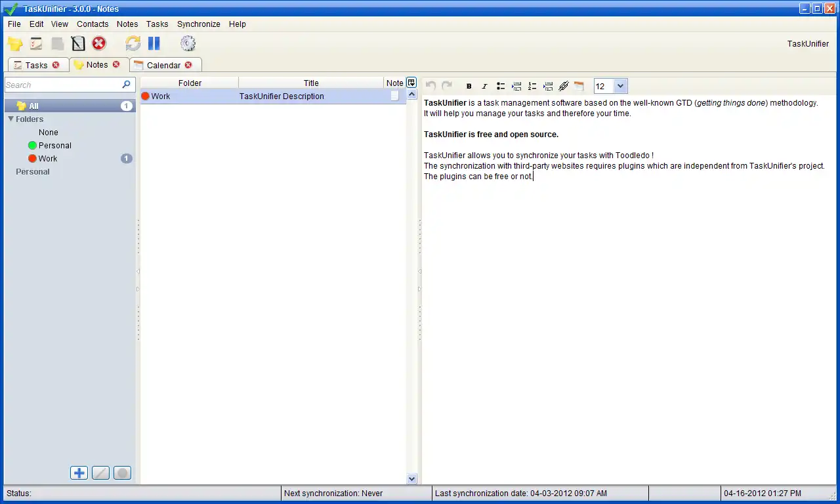
Task: Open the Tasks menu
Action: [x=157, y=24]
